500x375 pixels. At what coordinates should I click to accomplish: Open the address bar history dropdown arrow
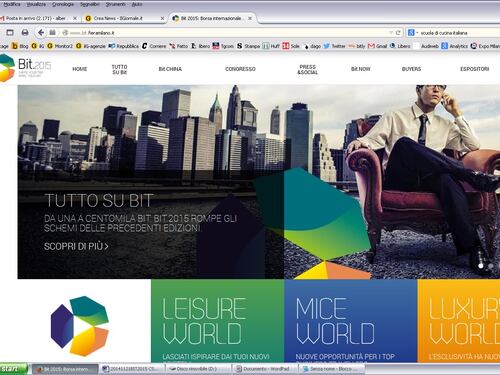[390, 33]
